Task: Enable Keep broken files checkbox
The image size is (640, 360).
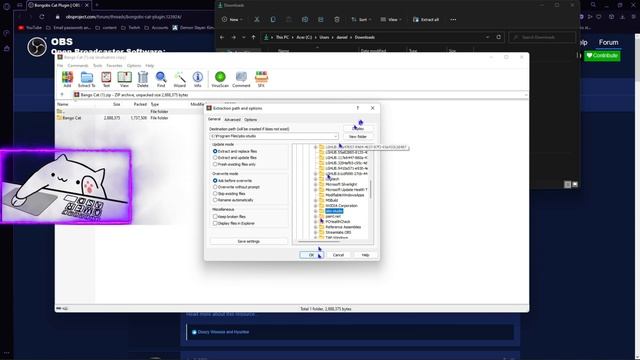Action: point(215,217)
